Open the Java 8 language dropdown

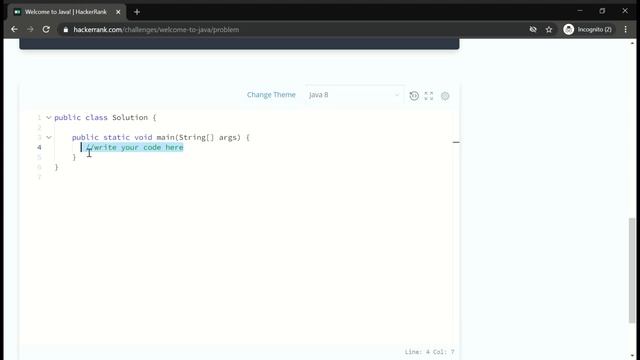(x=354, y=95)
